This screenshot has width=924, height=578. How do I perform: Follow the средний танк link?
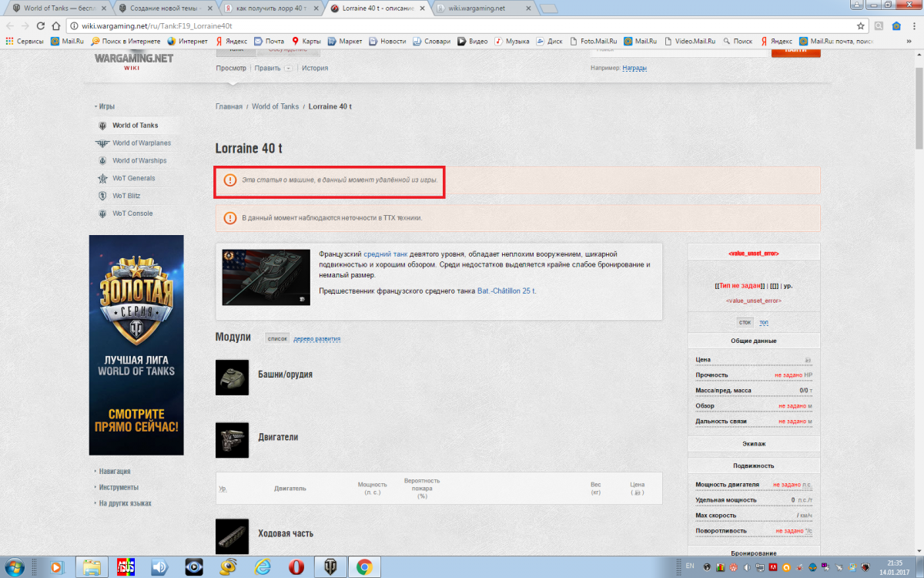386,254
